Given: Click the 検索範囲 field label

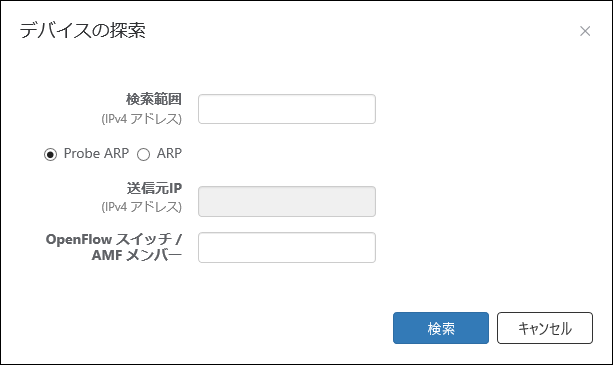Looking at the screenshot, I should pos(154,99).
